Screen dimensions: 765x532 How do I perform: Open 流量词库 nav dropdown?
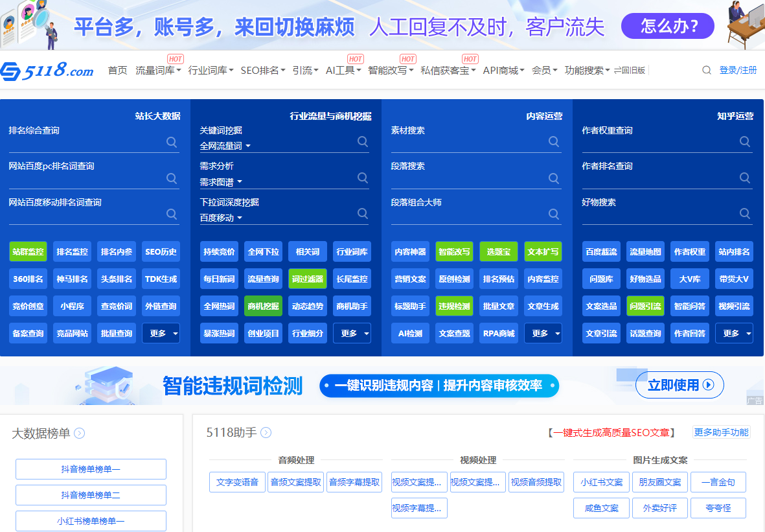158,70
